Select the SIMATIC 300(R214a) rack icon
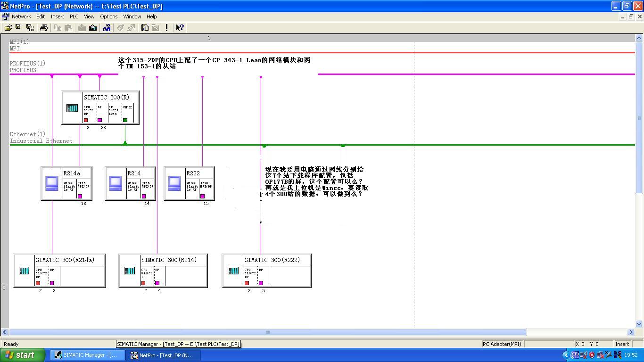Viewport: 644px width, 362px height. coord(24,271)
